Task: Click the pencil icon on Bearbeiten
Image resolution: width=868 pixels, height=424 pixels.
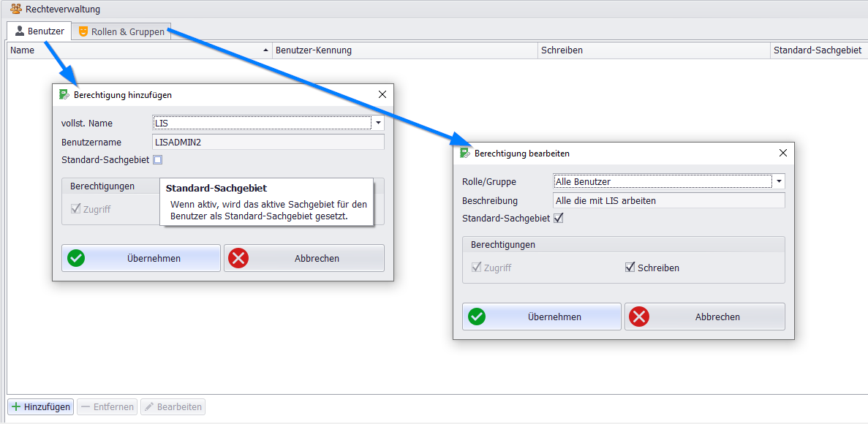Action: pyautogui.click(x=148, y=406)
